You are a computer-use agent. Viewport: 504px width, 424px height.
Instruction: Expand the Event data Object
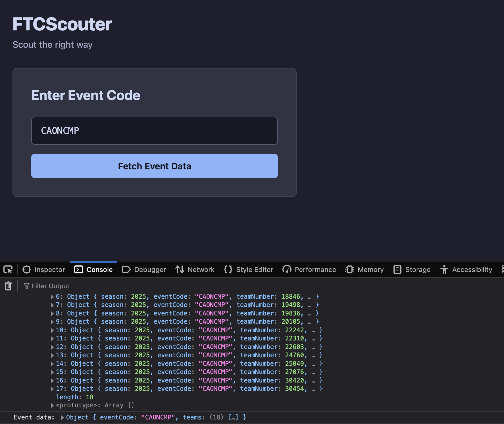point(63,417)
